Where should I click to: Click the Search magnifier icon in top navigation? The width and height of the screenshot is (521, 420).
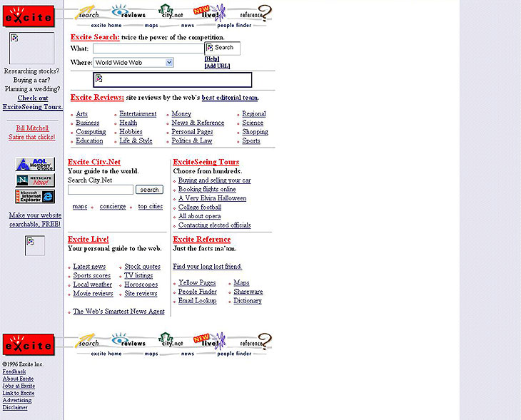pyautogui.click(x=88, y=12)
